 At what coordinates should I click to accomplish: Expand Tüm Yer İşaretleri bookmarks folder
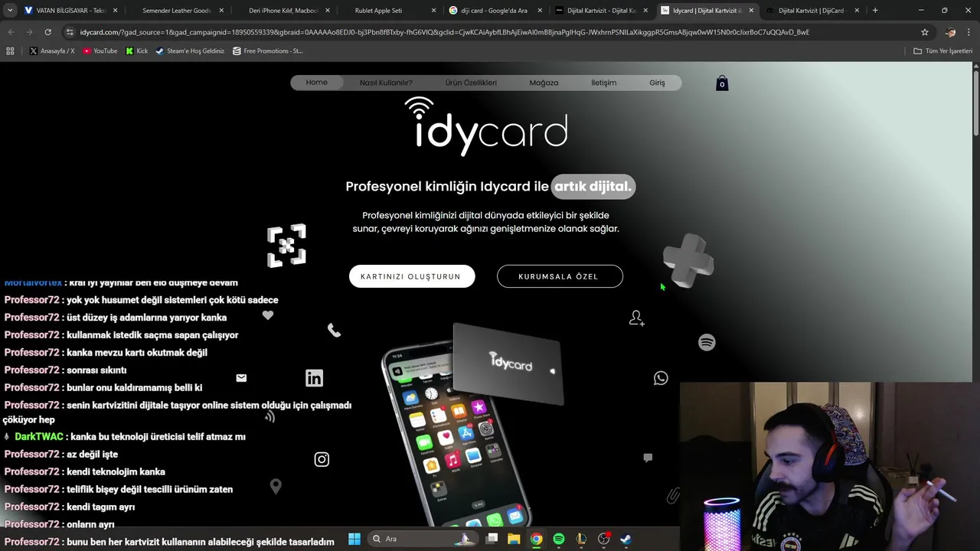click(942, 51)
